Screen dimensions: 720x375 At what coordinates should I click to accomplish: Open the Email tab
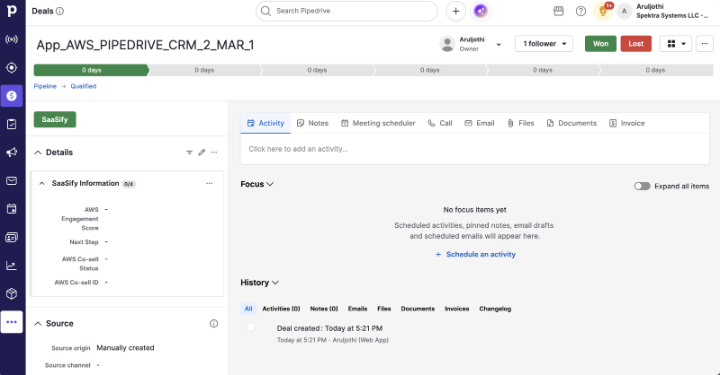[x=479, y=123]
